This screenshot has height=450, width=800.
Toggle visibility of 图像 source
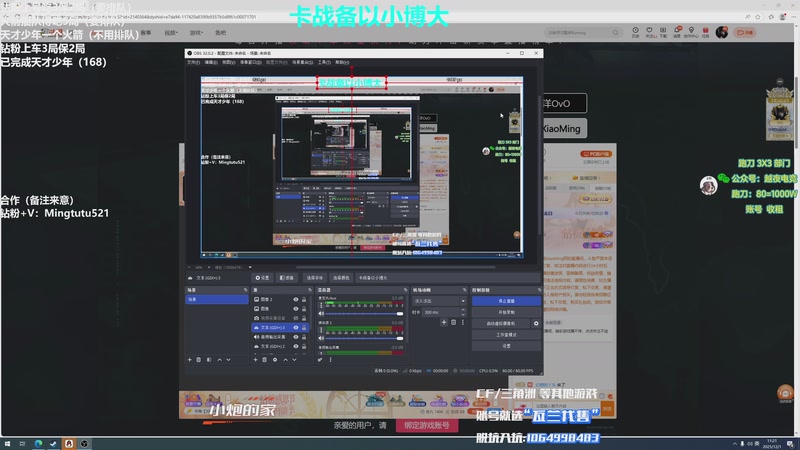click(295, 309)
